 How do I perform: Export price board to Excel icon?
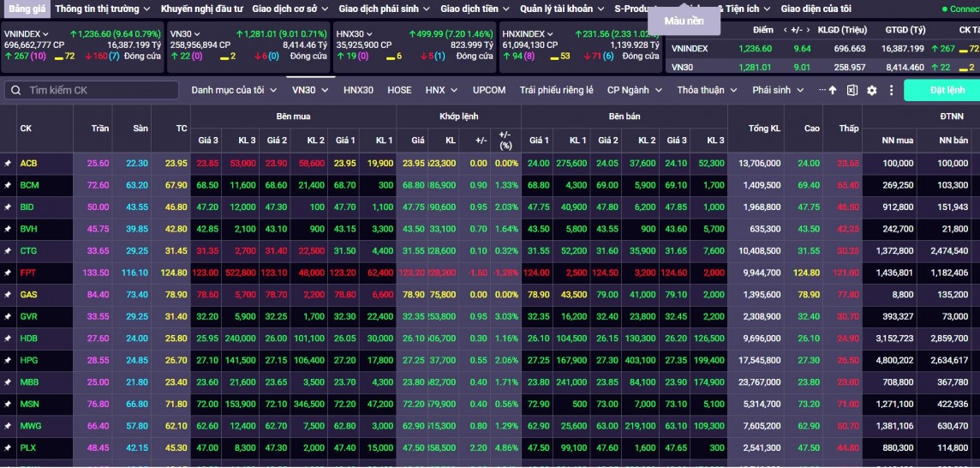(x=852, y=90)
